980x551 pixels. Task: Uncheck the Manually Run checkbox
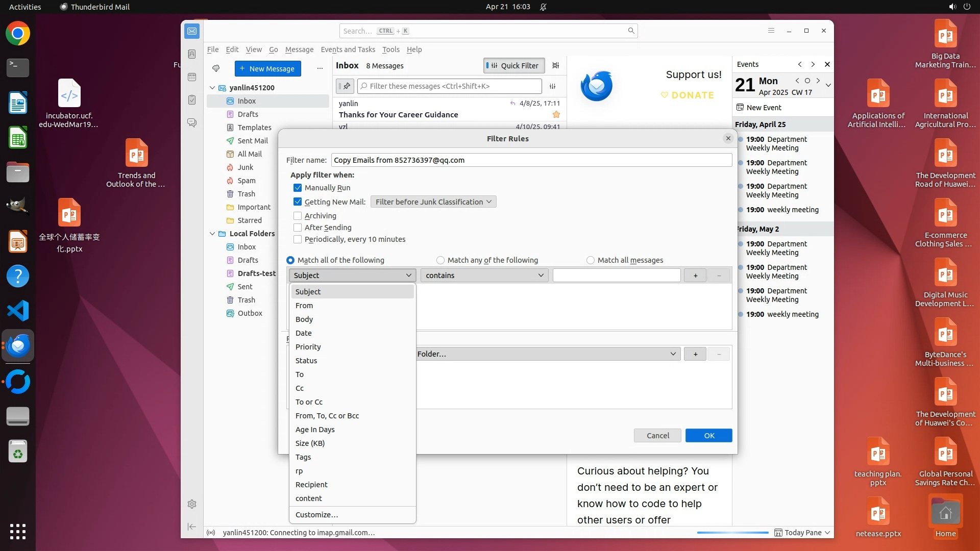[298, 188]
